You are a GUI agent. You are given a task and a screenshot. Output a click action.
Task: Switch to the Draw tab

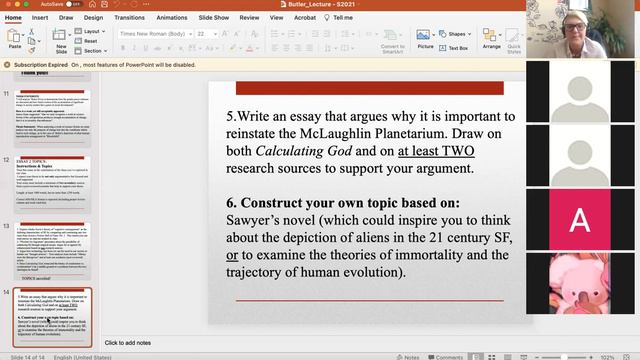point(66,18)
